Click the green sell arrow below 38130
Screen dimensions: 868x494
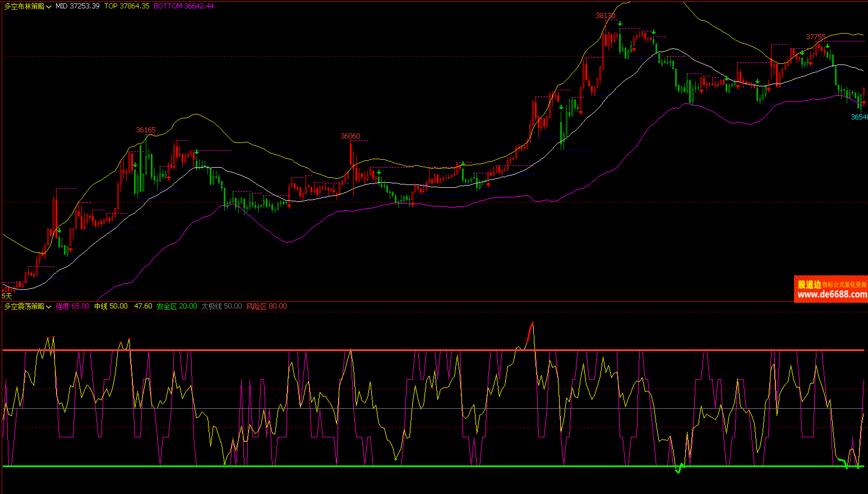click(x=620, y=24)
